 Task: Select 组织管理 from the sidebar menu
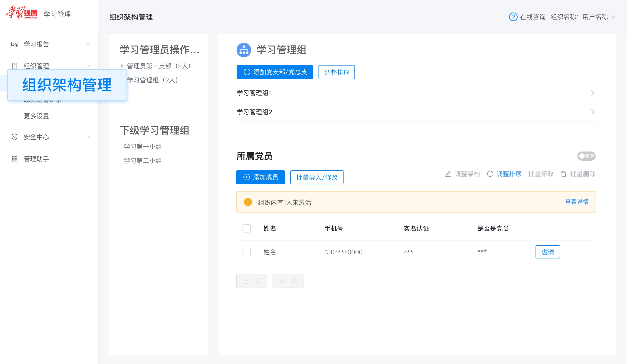36,66
